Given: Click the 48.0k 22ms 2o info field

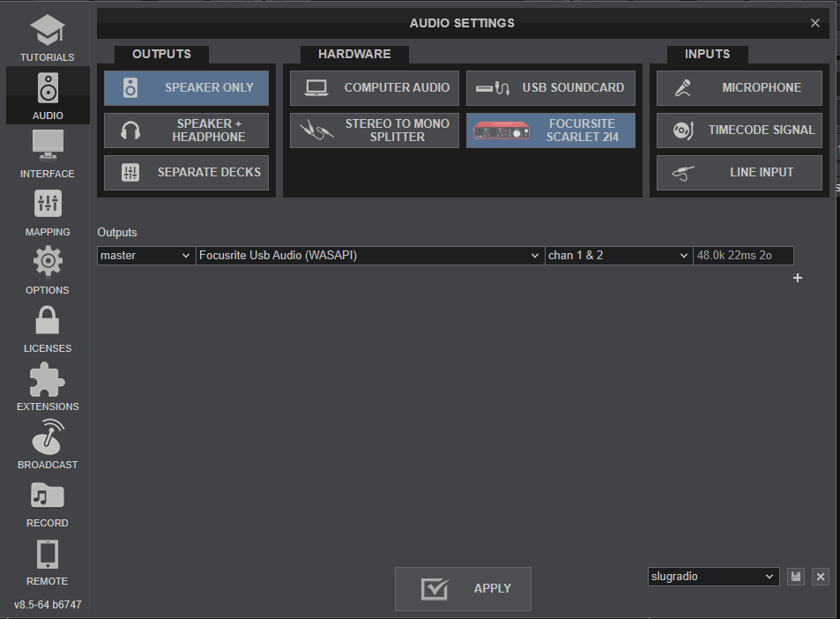Looking at the screenshot, I should click(743, 256).
